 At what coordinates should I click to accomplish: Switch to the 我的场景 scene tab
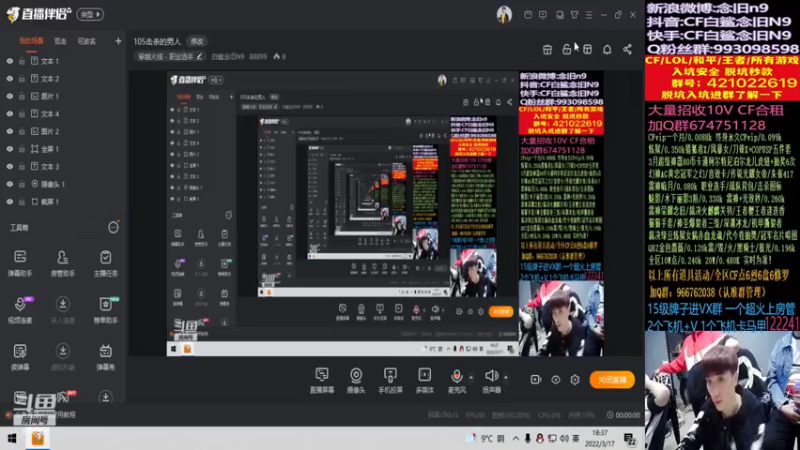(x=31, y=41)
